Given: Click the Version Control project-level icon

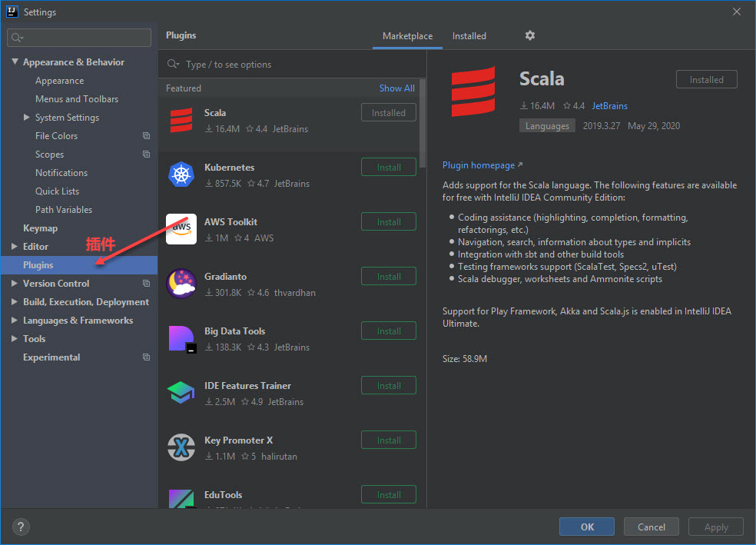Looking at the screenshot, I should point(146,284).
